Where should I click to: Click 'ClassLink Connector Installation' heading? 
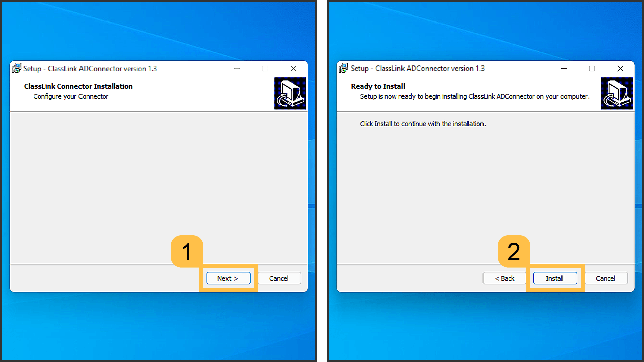[78, 86]
